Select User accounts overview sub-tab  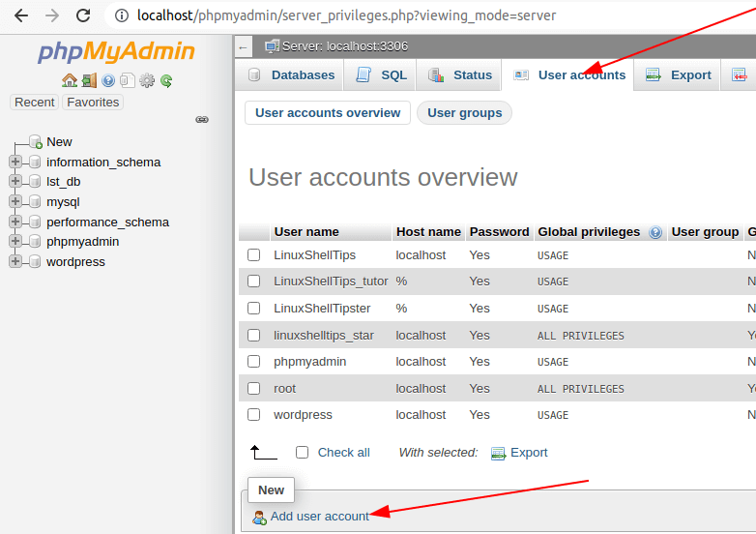click(328, 113)
